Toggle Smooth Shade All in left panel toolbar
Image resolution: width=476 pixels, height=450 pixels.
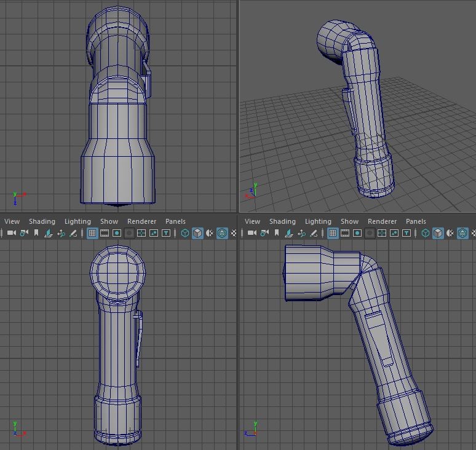coord(197,233)
